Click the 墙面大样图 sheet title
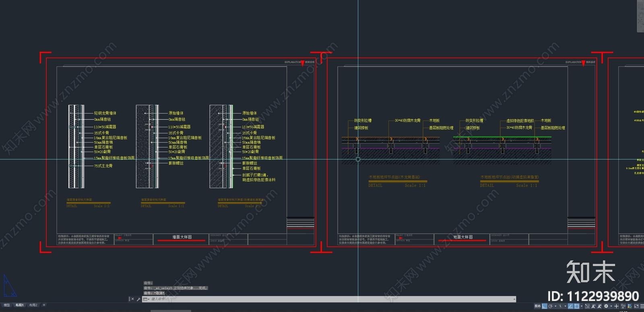Viewport: 644px width, 312px height. [182, 237]
